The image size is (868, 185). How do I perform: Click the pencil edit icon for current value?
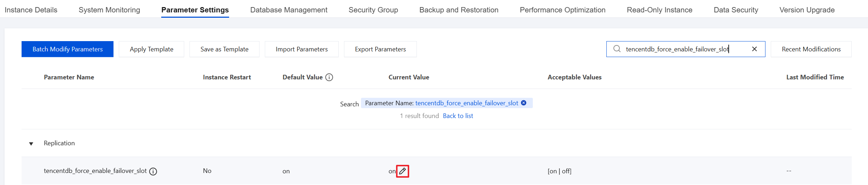coord(402,171)
